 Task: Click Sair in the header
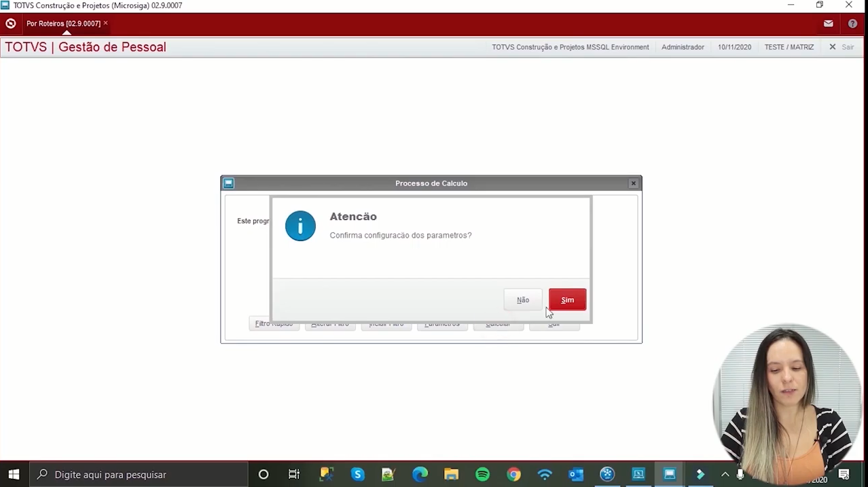click(x=842, y=47)
